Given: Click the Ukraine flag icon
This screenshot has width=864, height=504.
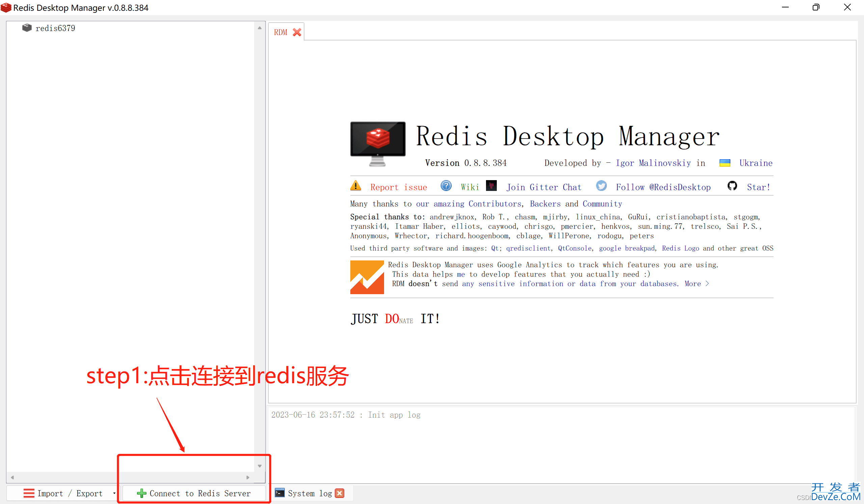Looking at the screenshot, I should [725, 163].
